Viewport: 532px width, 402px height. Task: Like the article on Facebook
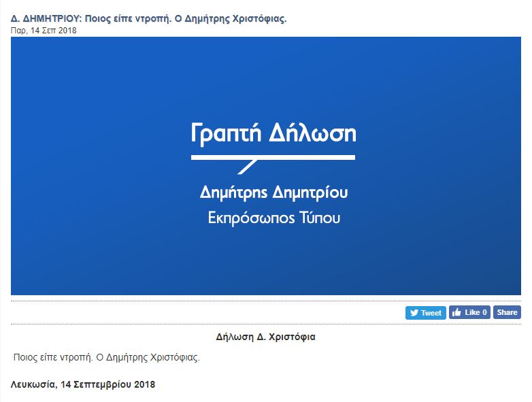469,312
